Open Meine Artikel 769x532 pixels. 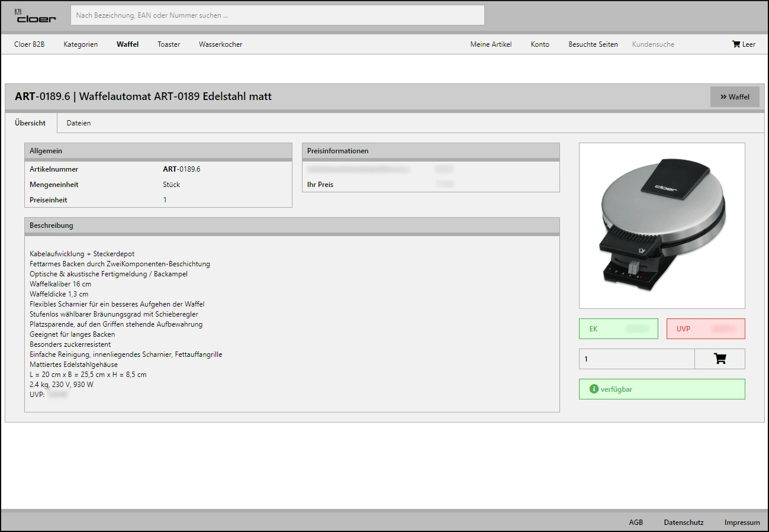pyautogui.click(x=491, y=44)
